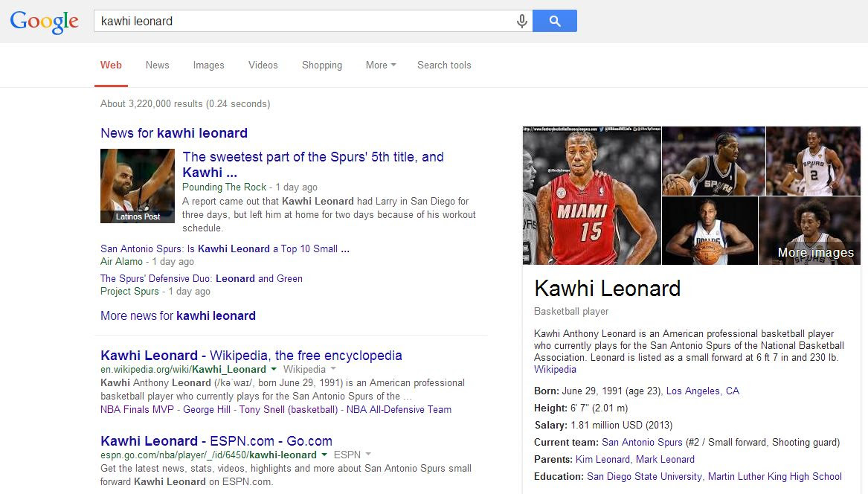
Task: Open the Latinos Post news thumbnail
Action: 138,186
